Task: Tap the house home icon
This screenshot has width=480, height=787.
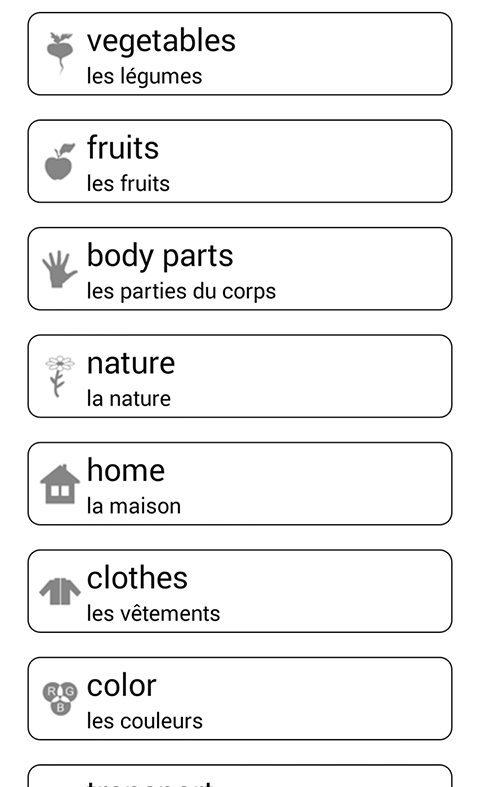Action: coord(60,484)
